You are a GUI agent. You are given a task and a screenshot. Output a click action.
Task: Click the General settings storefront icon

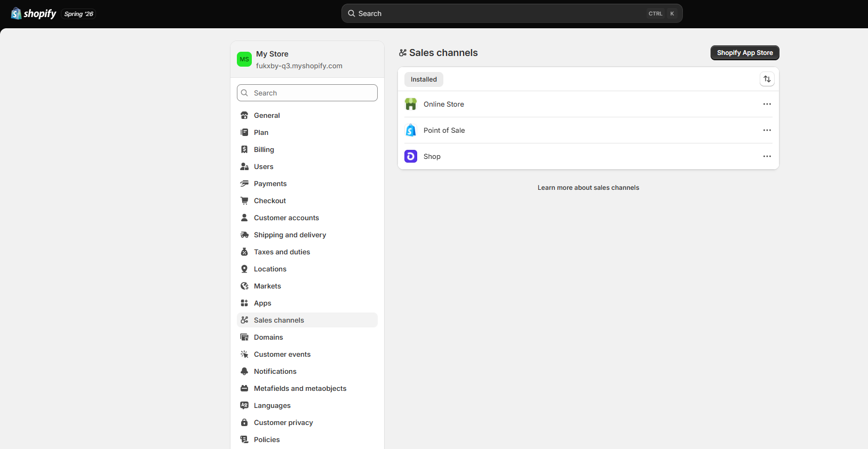[244, 115]
